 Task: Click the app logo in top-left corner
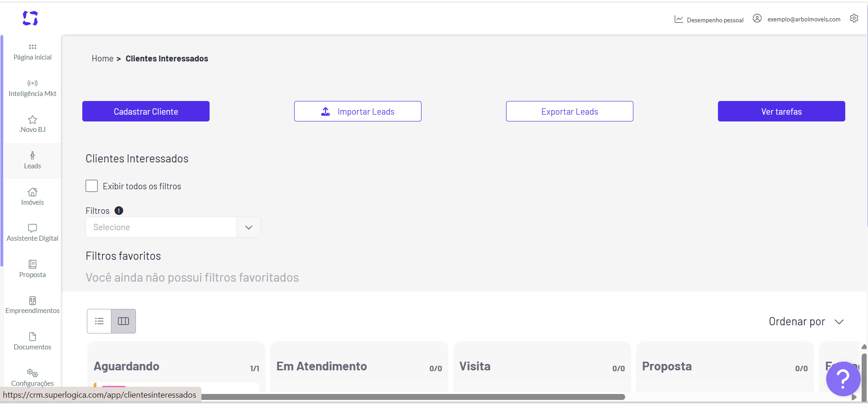point(30,18)
